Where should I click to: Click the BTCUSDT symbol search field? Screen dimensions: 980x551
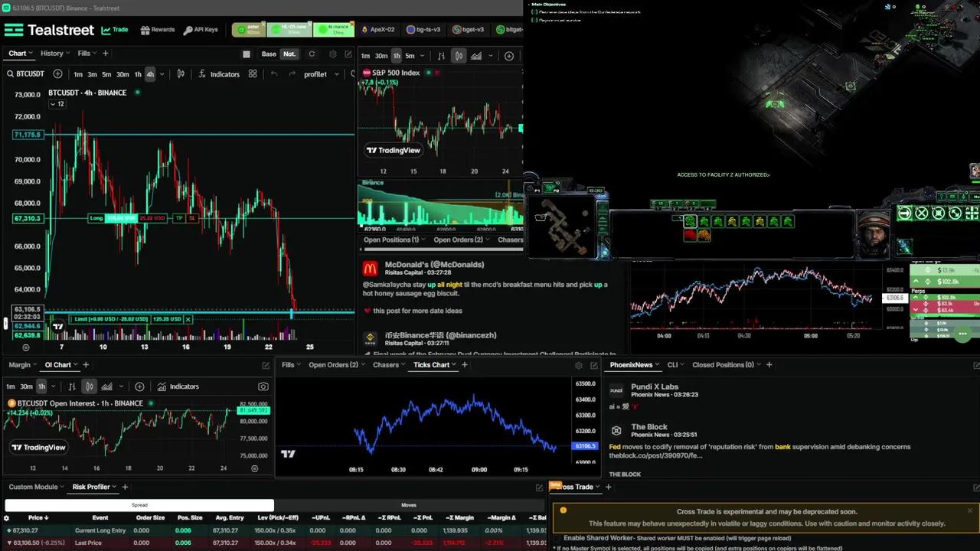point(25,74)
